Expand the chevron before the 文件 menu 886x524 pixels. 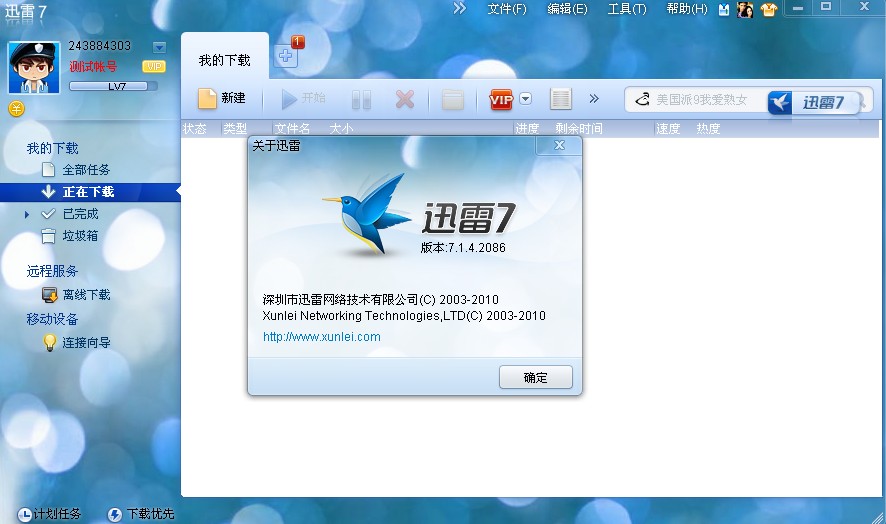[x=460, y=8]
